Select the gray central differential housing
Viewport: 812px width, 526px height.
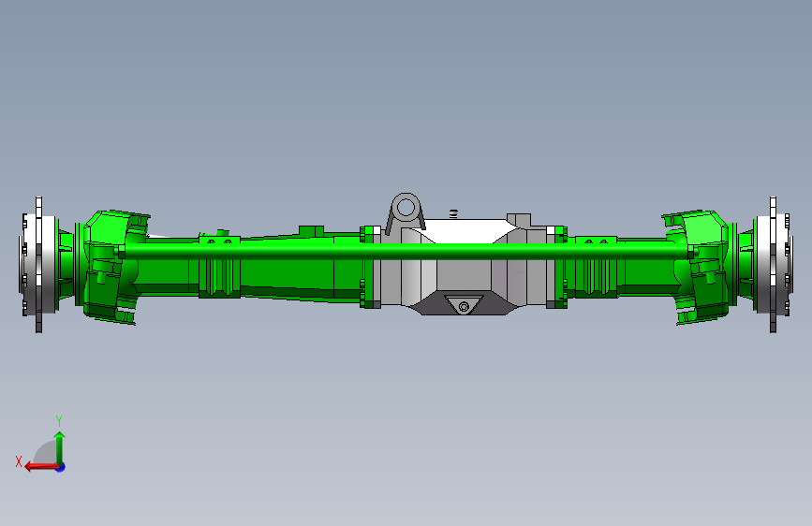click(464, 267)
